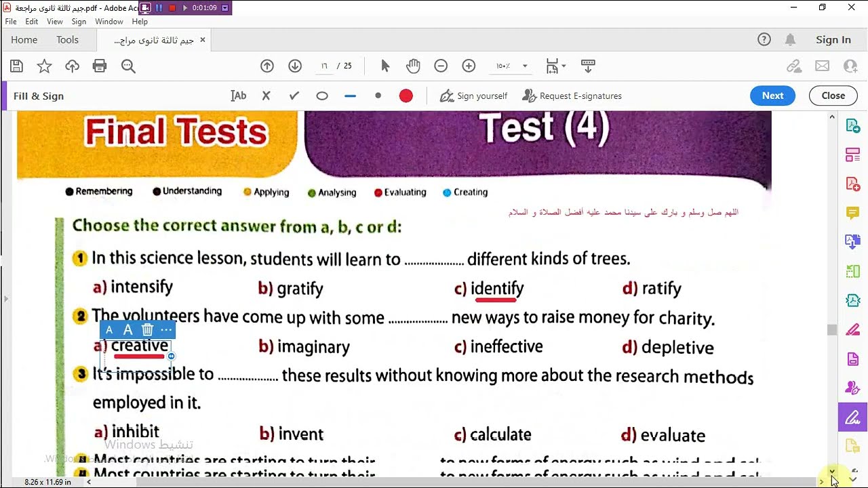
Task: Click the vertical scrollbar thumb
Action: [x=832, y=330]
